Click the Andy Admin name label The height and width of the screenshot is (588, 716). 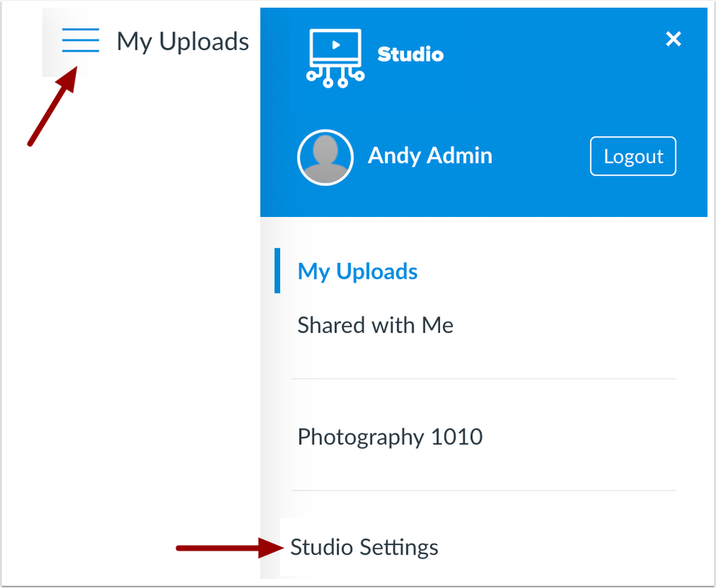pyautogui.click(x=430, y=155)
